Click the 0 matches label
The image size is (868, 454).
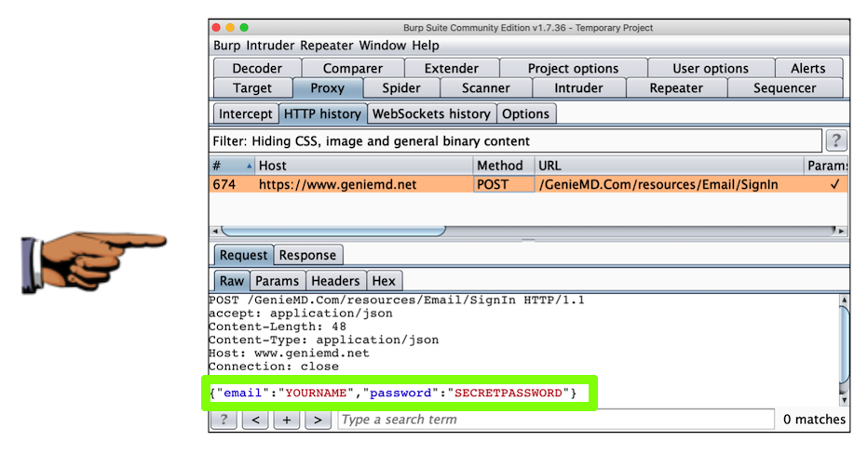click(x=814, y=420)
